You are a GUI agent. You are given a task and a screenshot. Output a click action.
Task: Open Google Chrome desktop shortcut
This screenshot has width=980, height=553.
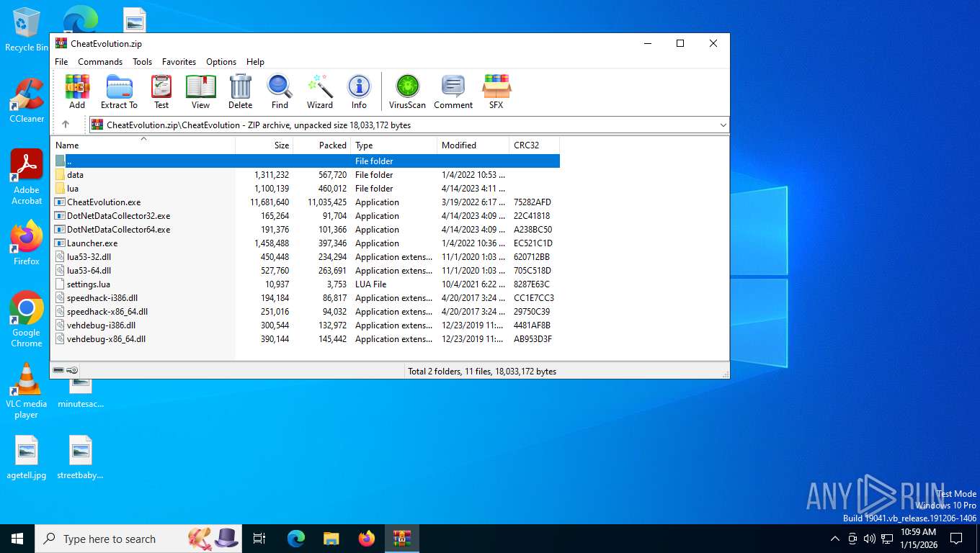(x=27, y=320)
